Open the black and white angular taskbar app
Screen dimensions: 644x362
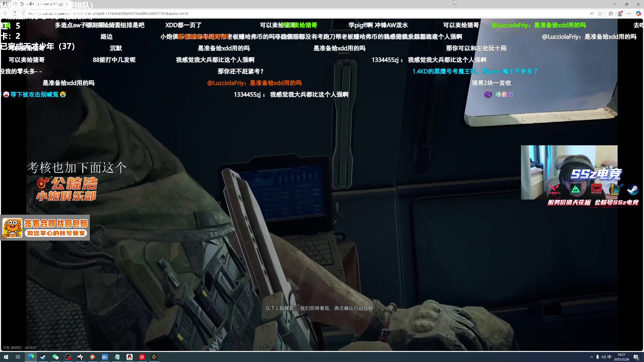click(80, 357)
